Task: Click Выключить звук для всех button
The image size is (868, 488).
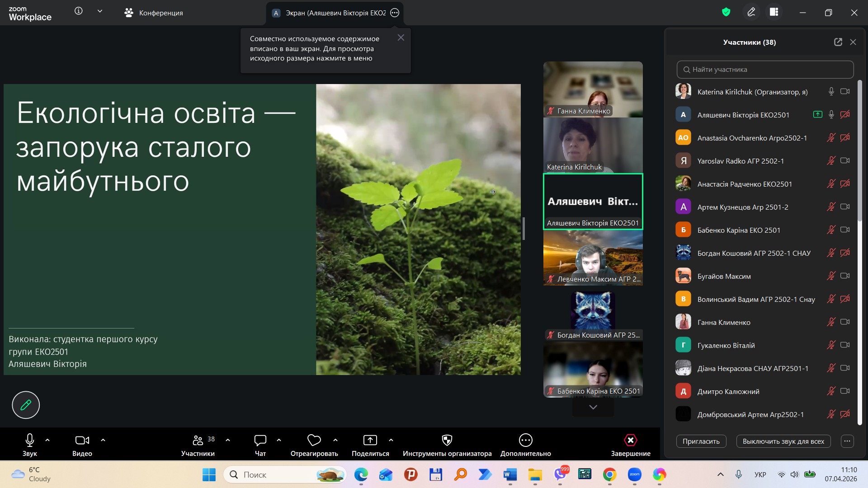Action: [783, 441]
